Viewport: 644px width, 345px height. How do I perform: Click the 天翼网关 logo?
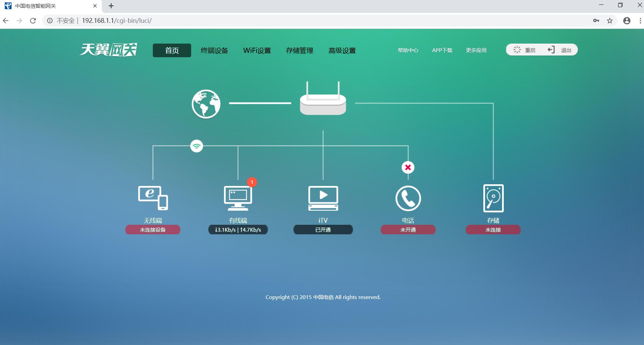pyautogui.click(x=108, y=49)
